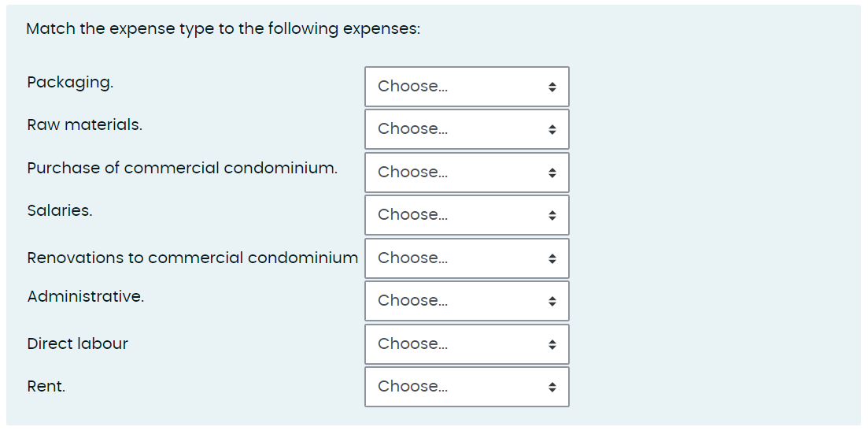Click the 'Raw materials.' expense label
The width and height of the screenshot is (868, 438).
[85, 124]
